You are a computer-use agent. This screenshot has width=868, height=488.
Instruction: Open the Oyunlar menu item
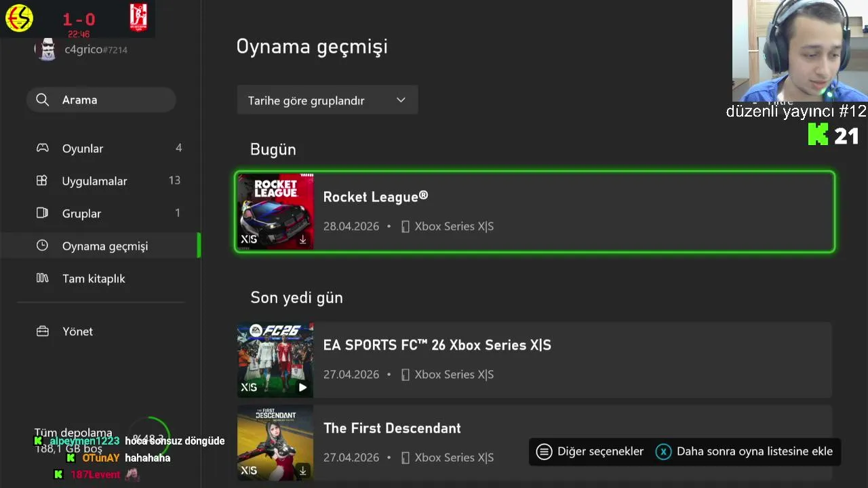tap(83, 148)
